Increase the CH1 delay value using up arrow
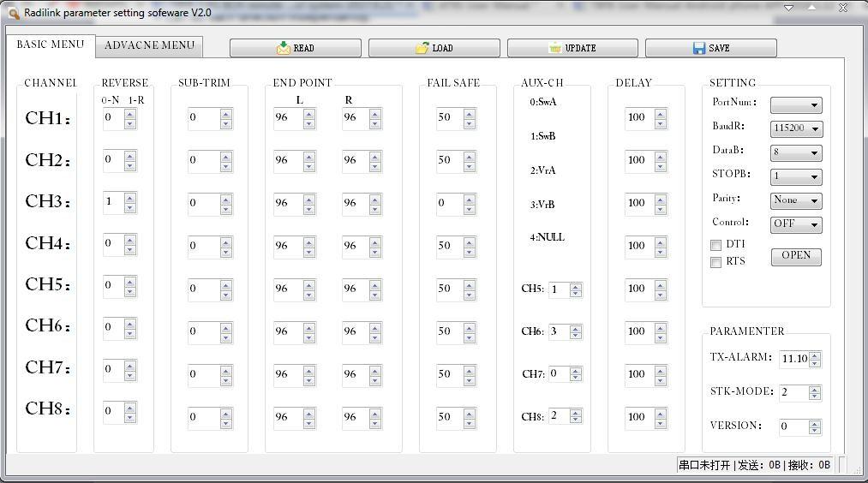The image size is (868, 483). [661, 113]
